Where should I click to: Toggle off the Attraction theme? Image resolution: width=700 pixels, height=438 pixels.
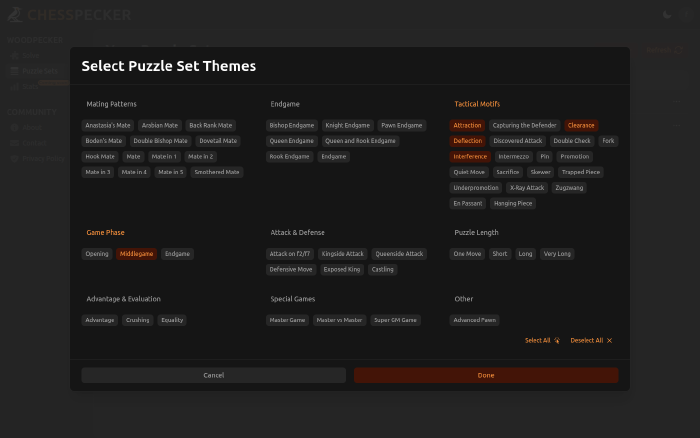tap(467, 126)
